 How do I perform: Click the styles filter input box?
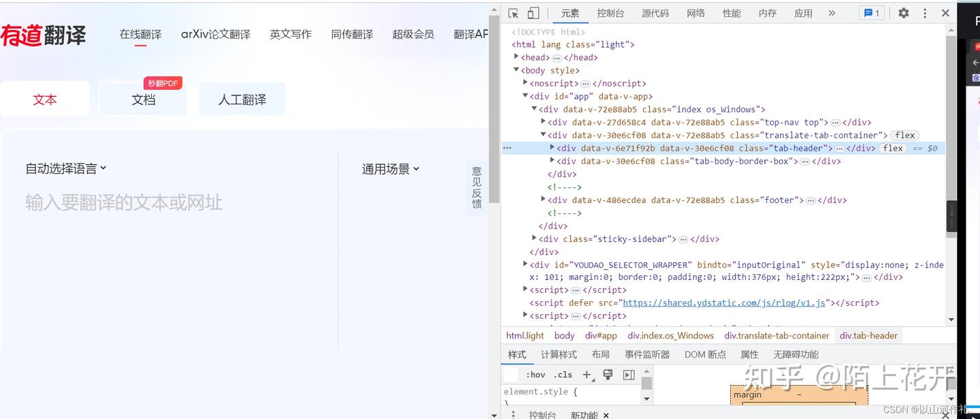pos(511,375)
